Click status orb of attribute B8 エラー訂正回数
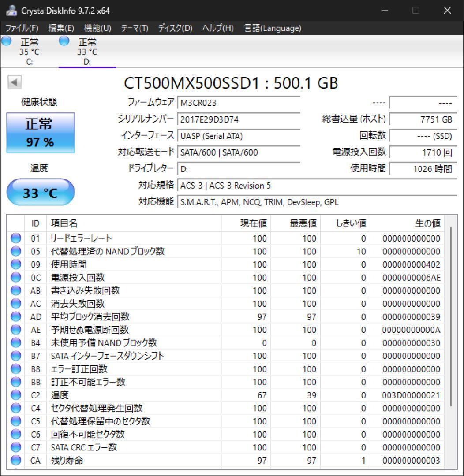The height and width of the screenshot is (476, 464). point(16,369)
